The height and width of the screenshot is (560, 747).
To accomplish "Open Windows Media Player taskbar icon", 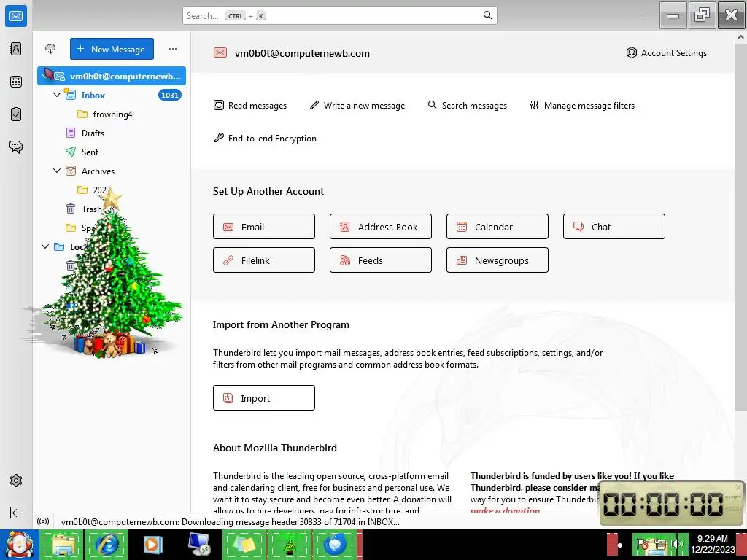I will 152,545.
